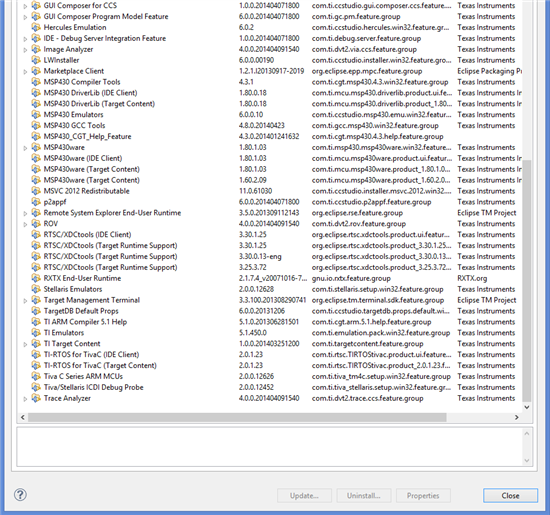550x515 pixels.
Task: Expand the Image Analyzer node
Action: pos(25,50)
